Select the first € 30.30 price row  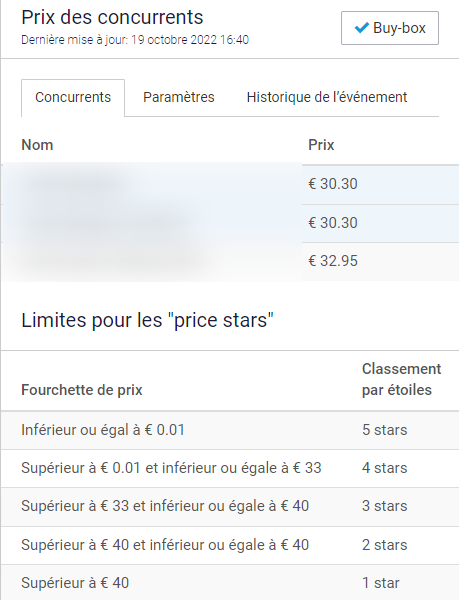pyautogui.click(x=230, y=184)
